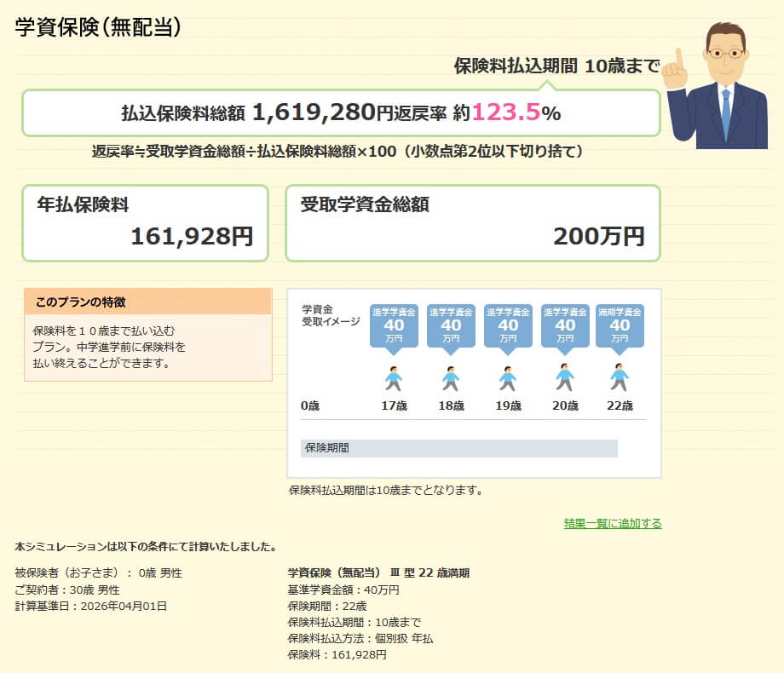This screenshot has width=784, height=673.
Task: Click the 0歳 start label in the chart
Action: 310,406
